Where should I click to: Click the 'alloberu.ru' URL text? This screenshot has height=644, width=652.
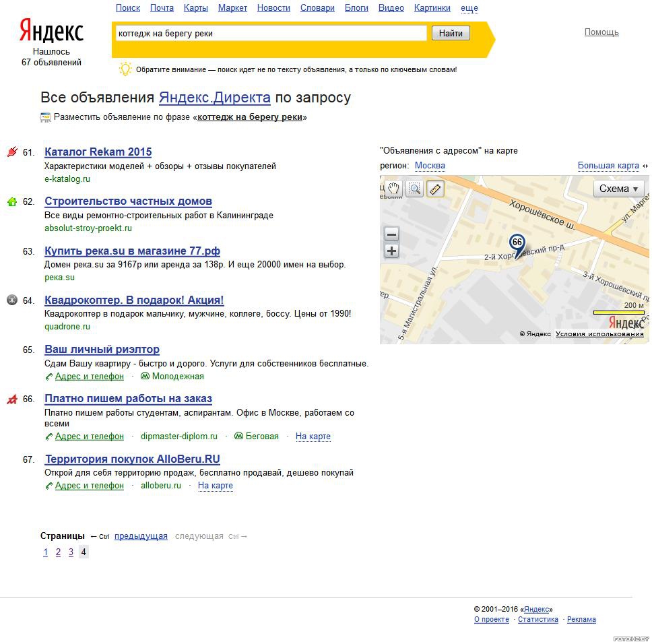point(161,485)
